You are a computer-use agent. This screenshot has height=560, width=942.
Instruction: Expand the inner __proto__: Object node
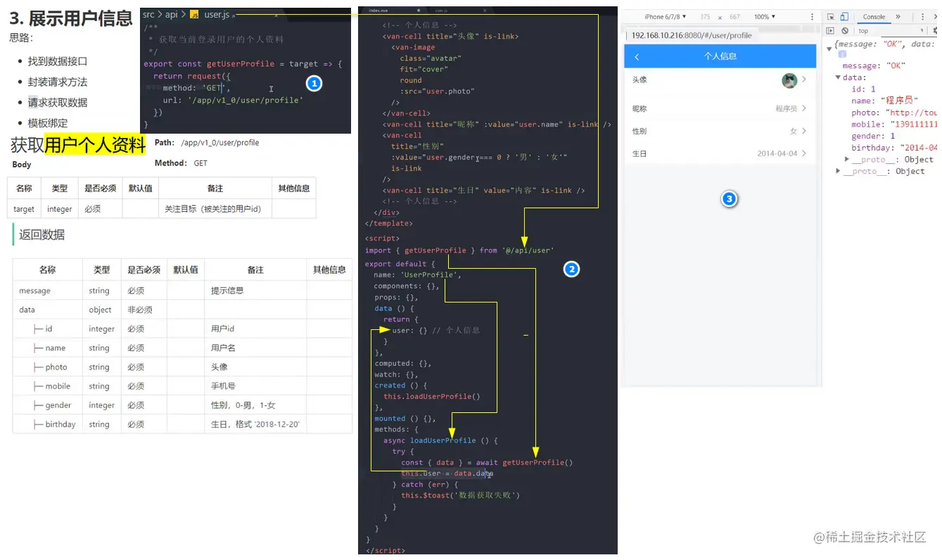pos(847,160)
